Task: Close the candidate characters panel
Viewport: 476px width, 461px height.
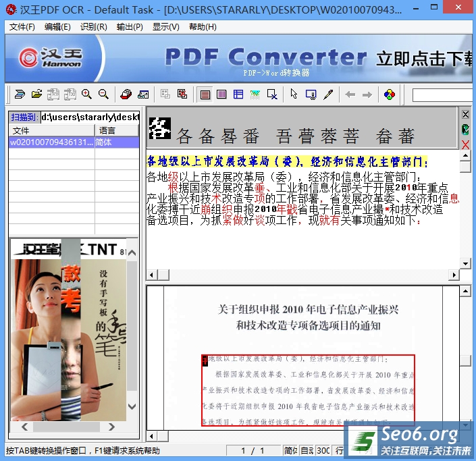Action: point(465,115)
